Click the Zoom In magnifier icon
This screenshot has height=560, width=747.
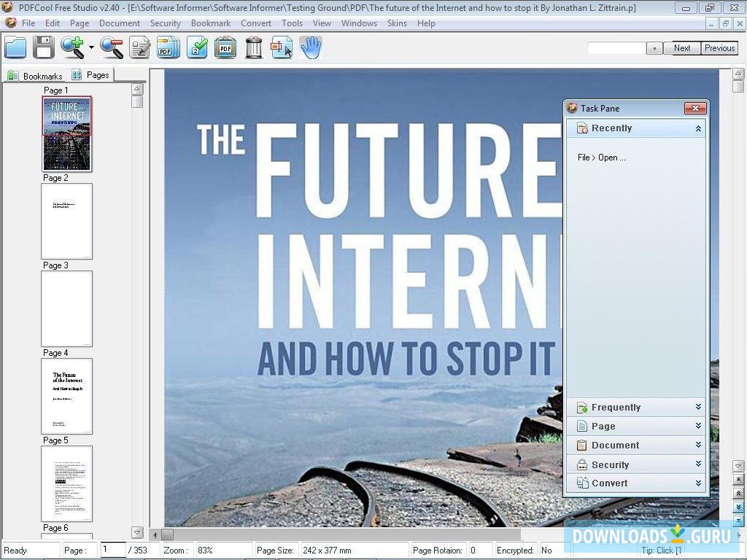(73, 47)
